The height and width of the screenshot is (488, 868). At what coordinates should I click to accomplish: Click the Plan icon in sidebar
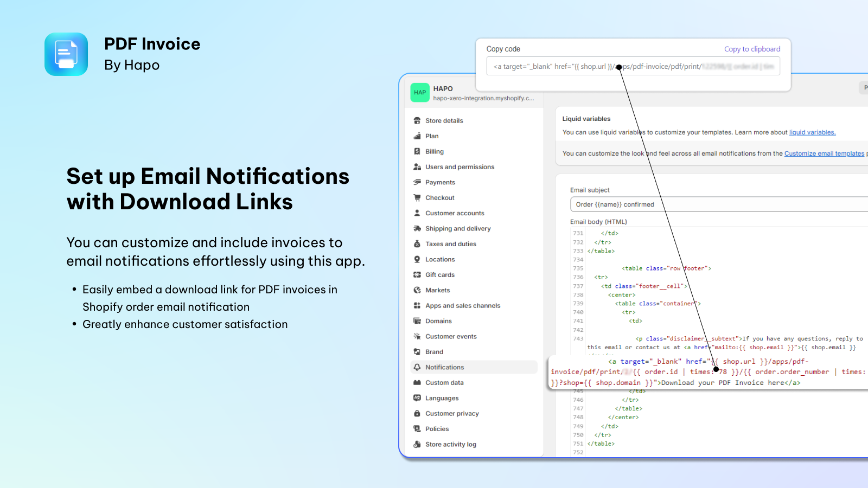[417, 136]
